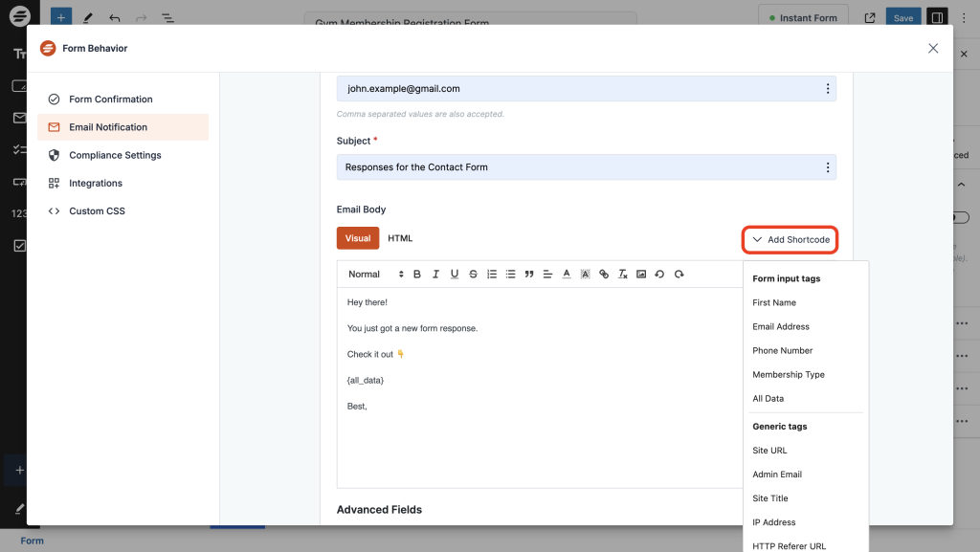Switch to the HTML editor tab

coord(400,238)
